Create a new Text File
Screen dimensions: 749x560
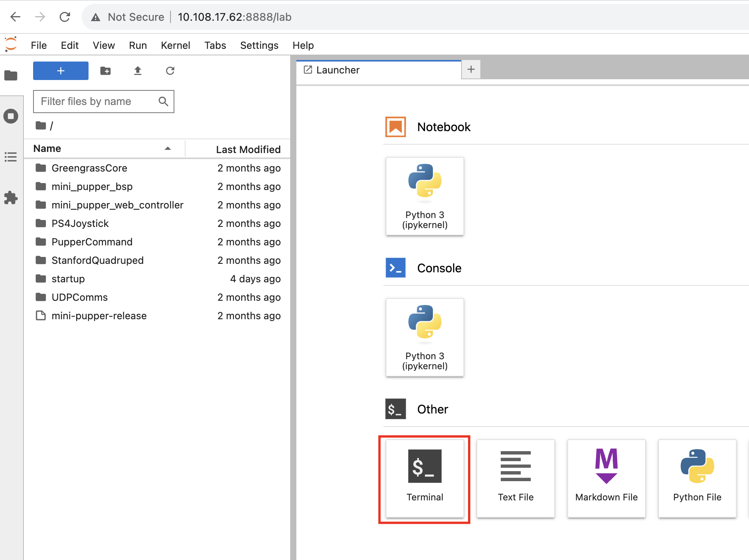click(515, 478)
